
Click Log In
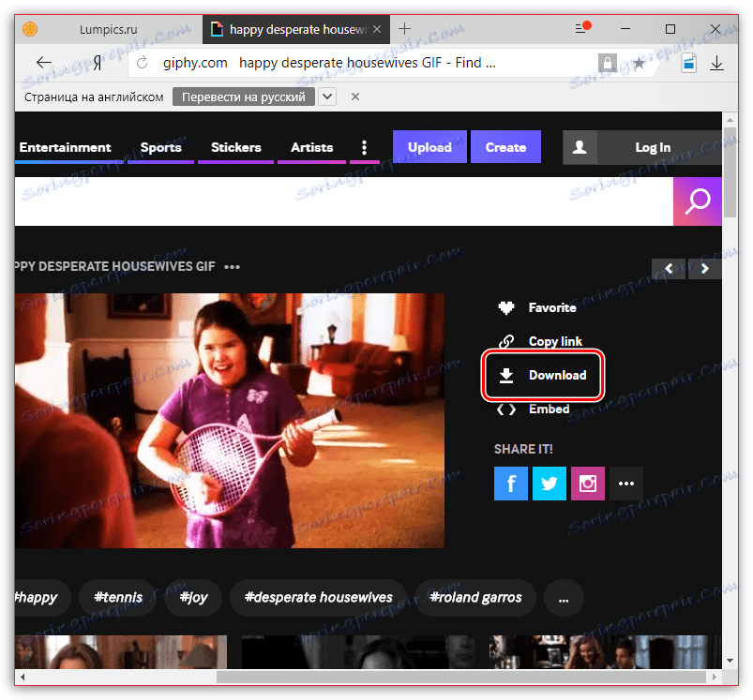pos(653,147)
